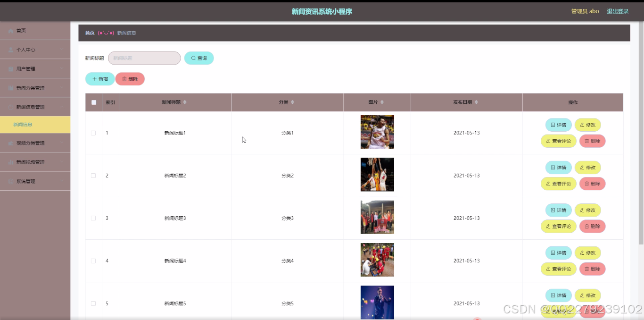Screen dimensions: 644x320
Task: Click the 退出登录 link at top right
Action: (x=618, y=11)
